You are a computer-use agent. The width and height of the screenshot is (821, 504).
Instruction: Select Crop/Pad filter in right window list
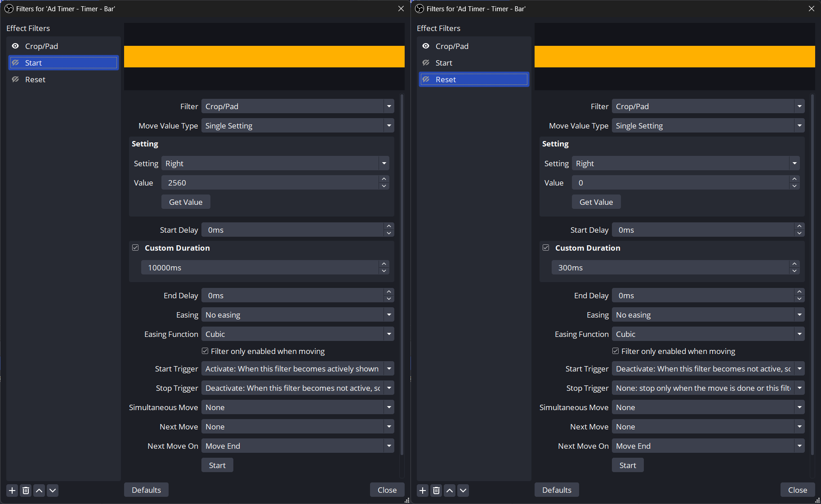[452, 46]
